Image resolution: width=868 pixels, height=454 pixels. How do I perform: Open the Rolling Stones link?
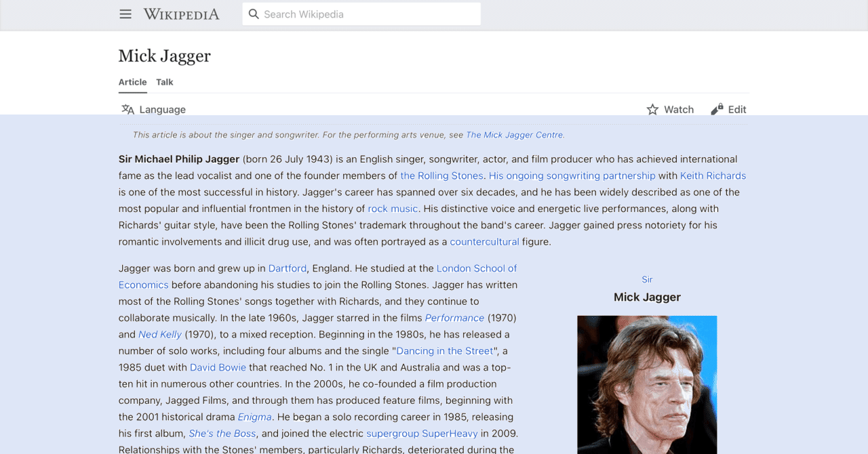tap(441, 176)
